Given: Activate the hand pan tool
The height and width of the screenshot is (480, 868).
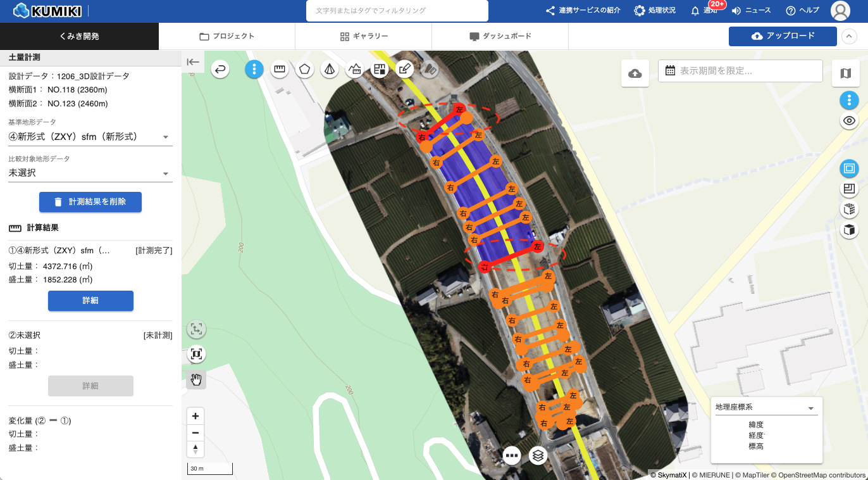Looking at the screenshot, I should tap(196, 379).
